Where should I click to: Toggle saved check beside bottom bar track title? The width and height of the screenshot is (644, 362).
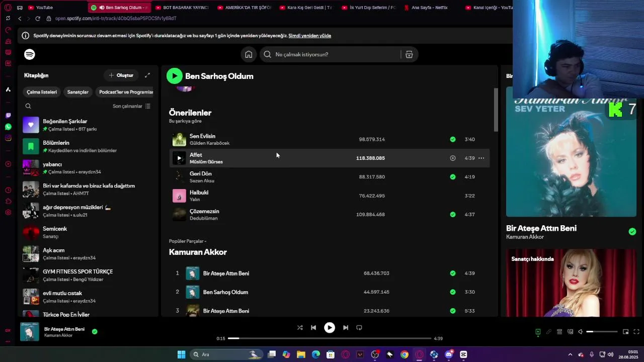95,332
